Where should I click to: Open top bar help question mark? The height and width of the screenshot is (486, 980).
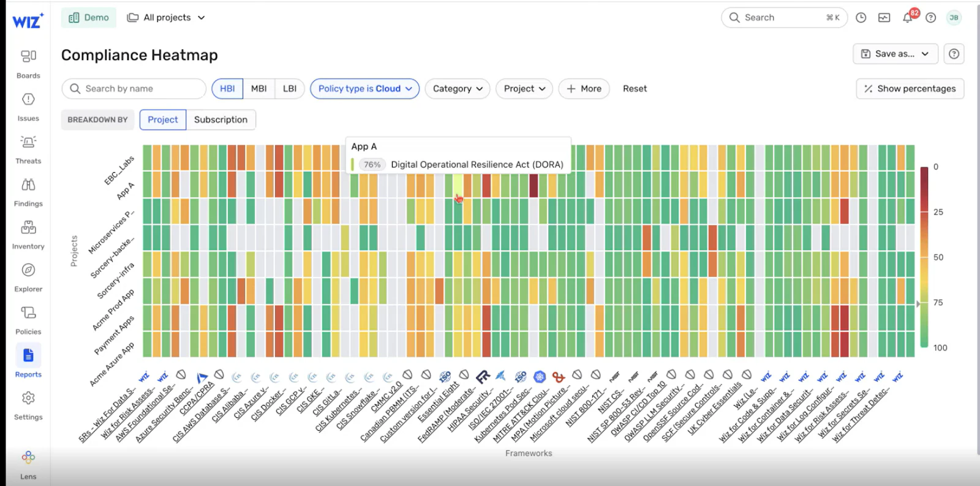931,18
